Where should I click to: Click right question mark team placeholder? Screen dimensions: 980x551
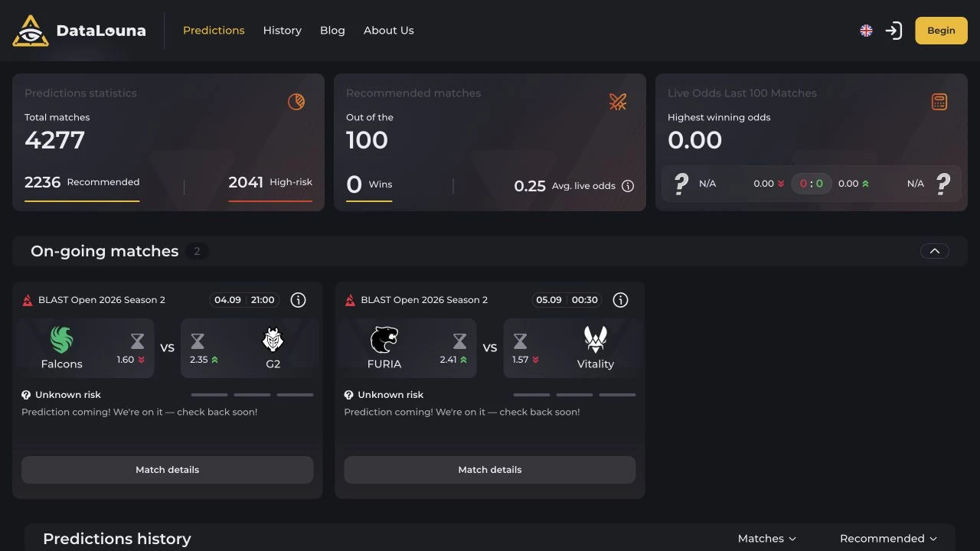(943, 184)
